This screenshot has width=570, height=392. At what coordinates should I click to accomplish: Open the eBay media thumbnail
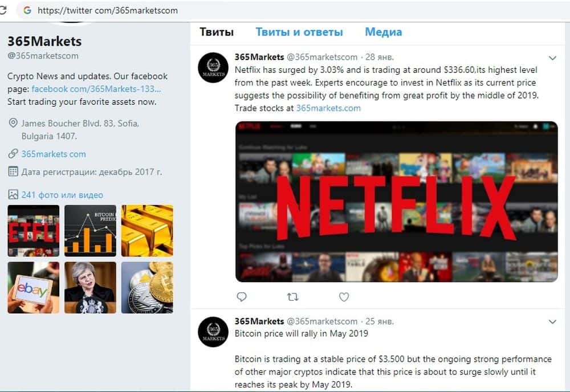point(34,287)
